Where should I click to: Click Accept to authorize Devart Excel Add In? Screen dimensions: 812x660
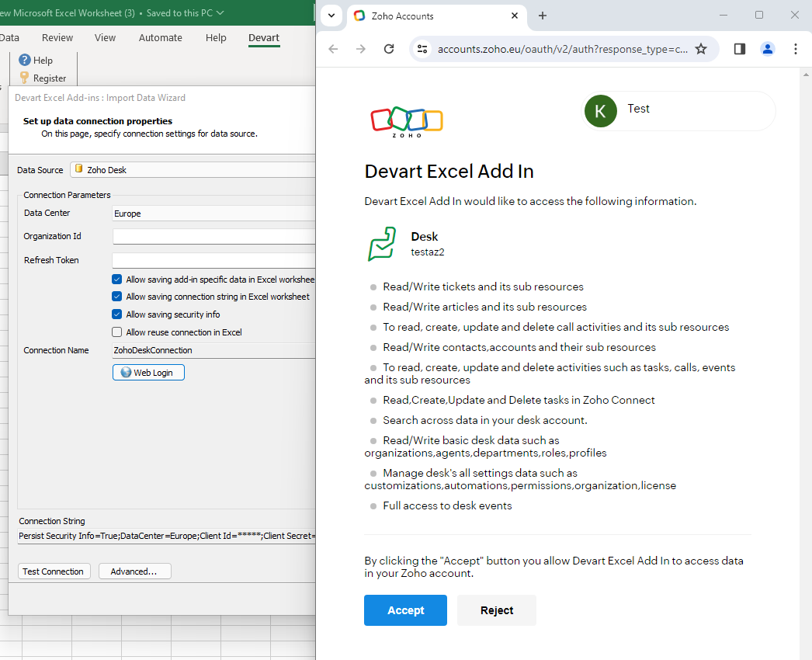click(405, 610)
